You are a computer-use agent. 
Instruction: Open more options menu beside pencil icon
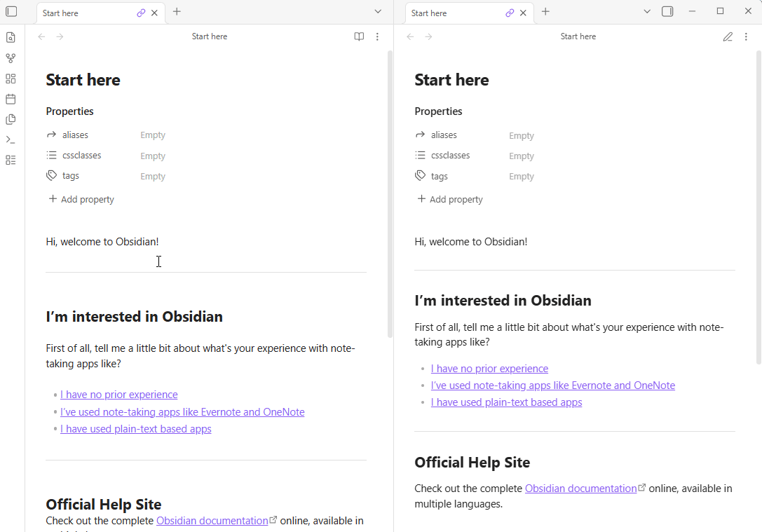746,36
